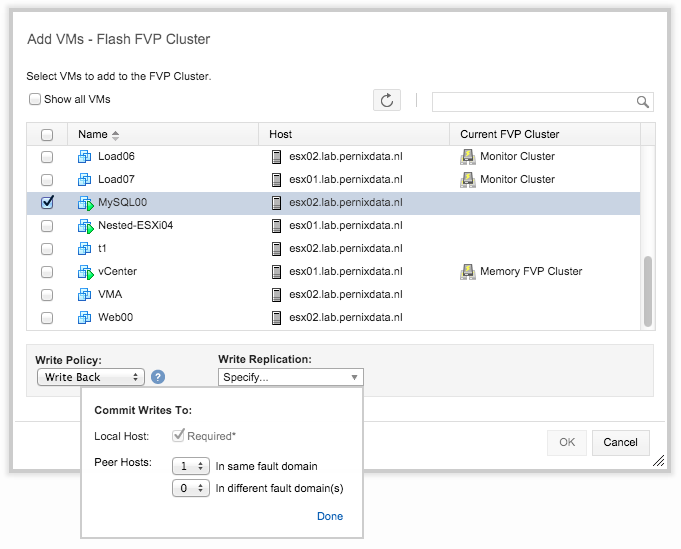The image size is (681, 549).
Task: Enable the Show all VMs checkbox
Action: 35,99
